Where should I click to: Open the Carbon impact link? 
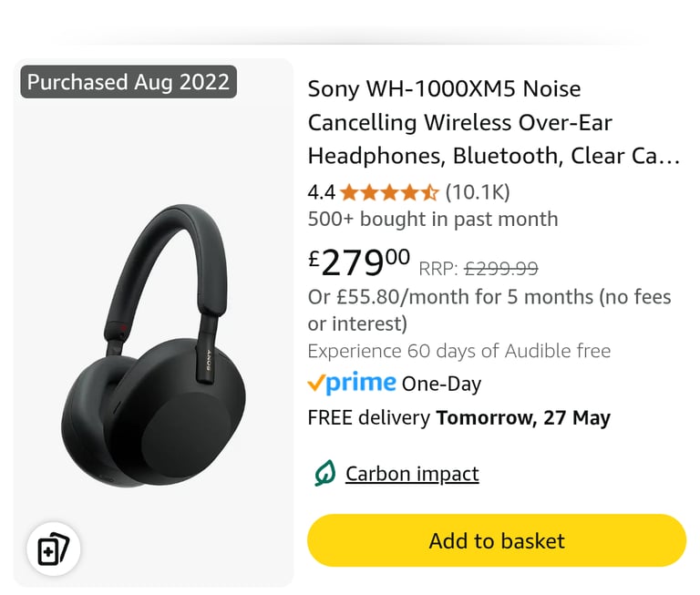coord(412,474)
